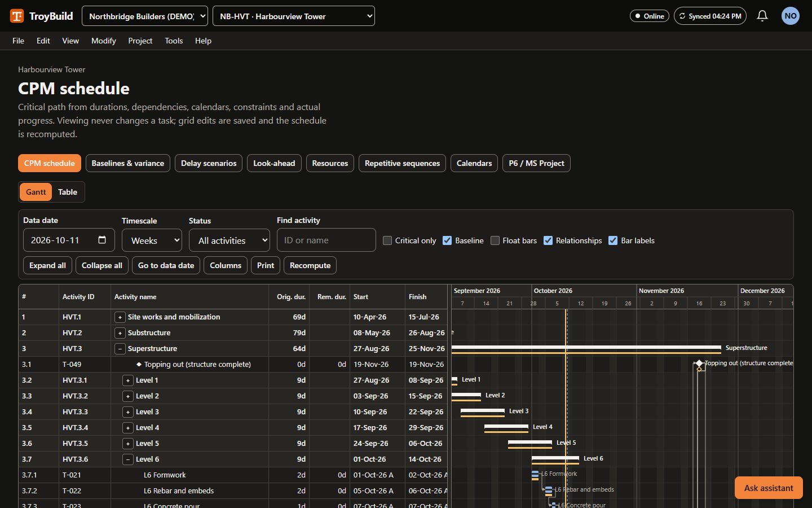Screen dimensions: 812x508
Task: Click the Online status indicator
Action: [650, 16]
